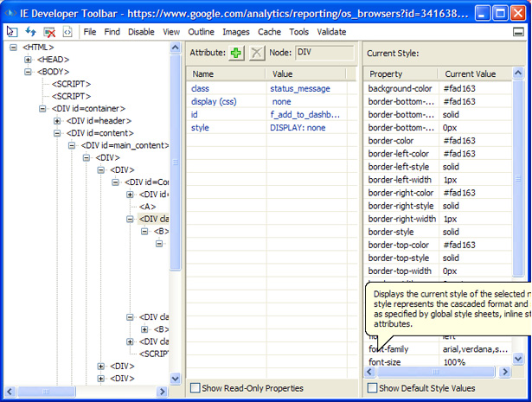Viewport: 532px width, 402px height.
Task: Click the unpin toolbar icon at far right
Action: pos(518,32)
